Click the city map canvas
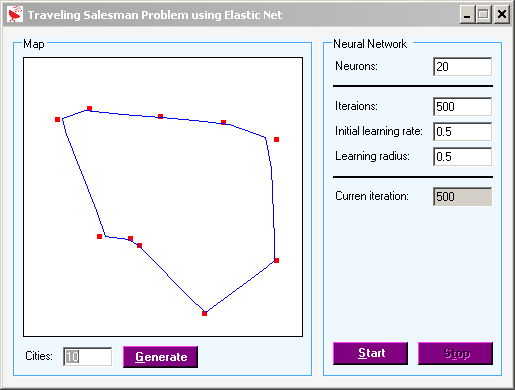 163,197
